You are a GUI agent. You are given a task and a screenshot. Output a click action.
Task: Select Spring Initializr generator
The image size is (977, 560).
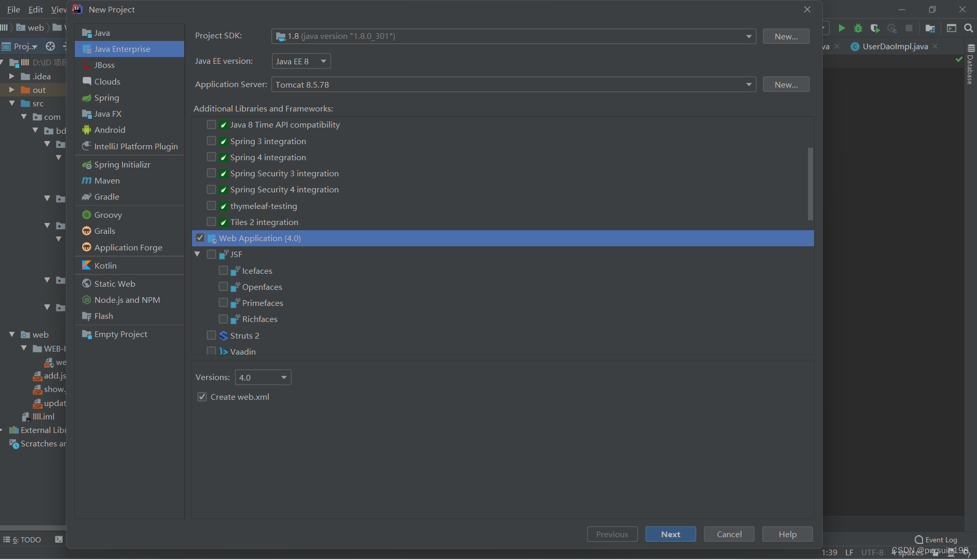pyautogui.click(x=129, y=164)
